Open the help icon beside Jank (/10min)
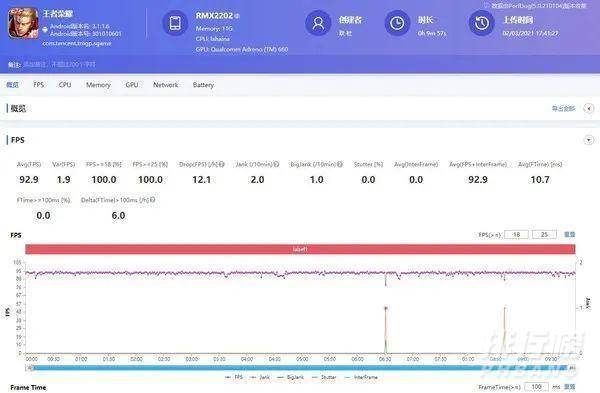The width and height of the screenshot is (600, 393). pos(276,164)
